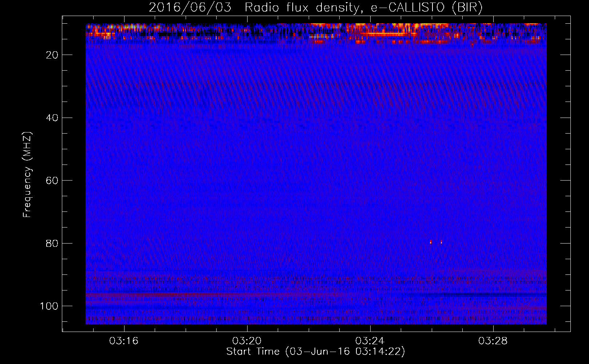
Task: Click the 03:20 time tick label
Action: click(x=247, y=341)
